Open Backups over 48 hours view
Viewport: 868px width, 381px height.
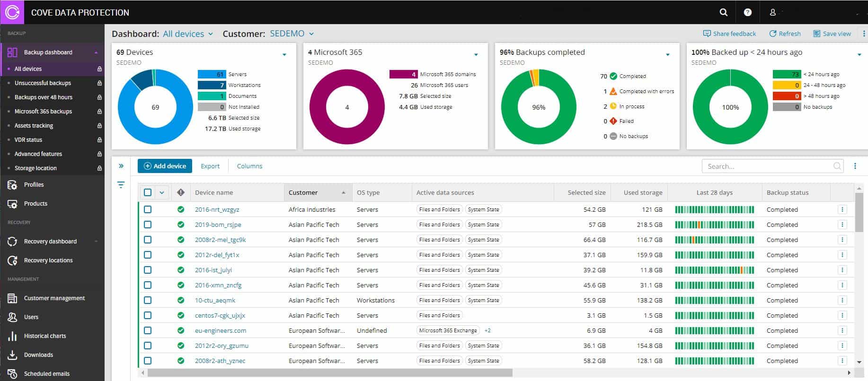[44, 97]
